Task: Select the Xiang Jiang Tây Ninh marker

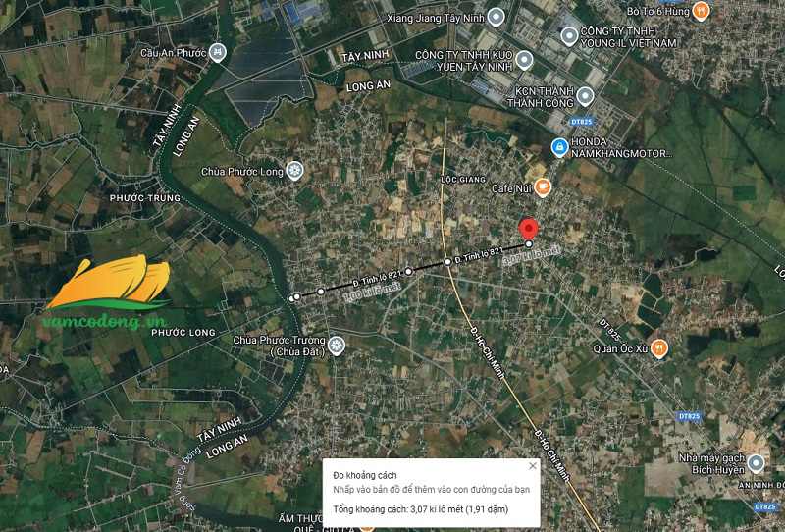Action: coord(496,17)
